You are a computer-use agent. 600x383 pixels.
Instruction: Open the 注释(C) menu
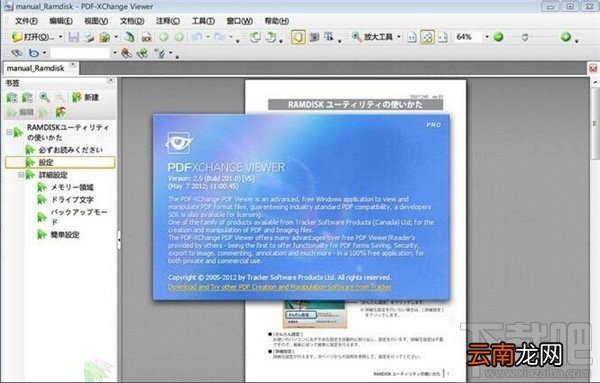[168, 21]
